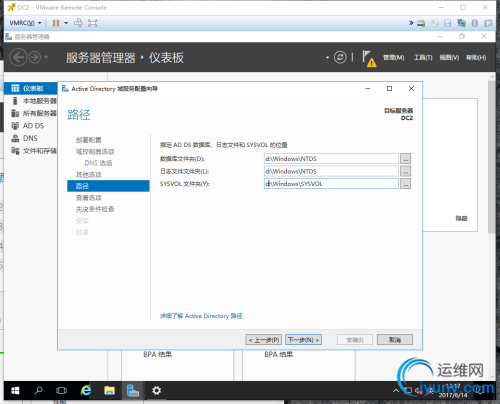Click the Server Manager forward arrow
The width and height of the screenshot is (500, 404).
(x=34, y=57)
